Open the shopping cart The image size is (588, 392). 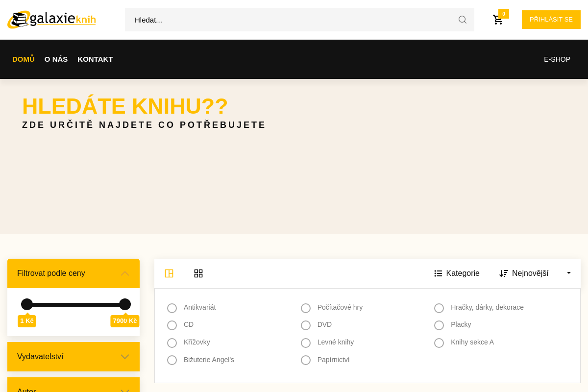click(498, 20)
